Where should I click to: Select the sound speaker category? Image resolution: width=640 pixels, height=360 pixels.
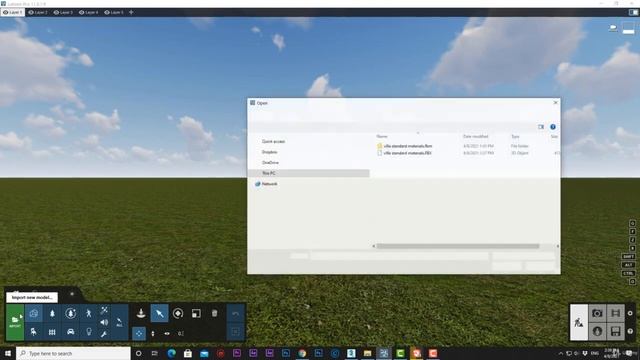(x=104, y=322)
